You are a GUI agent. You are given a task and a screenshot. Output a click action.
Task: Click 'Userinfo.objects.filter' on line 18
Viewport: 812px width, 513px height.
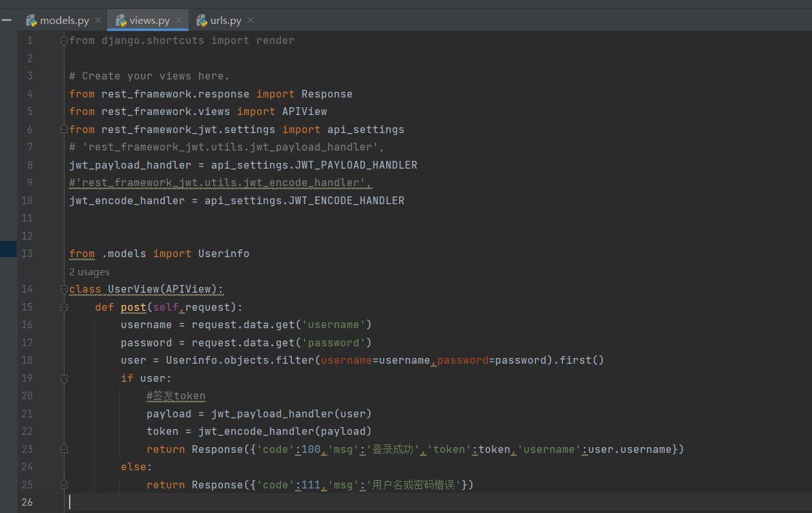coord(240,361)
